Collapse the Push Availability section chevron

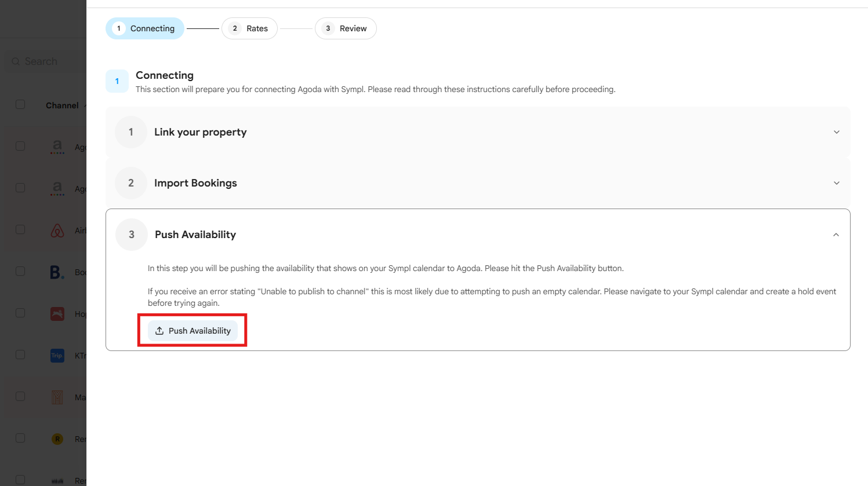836,235
